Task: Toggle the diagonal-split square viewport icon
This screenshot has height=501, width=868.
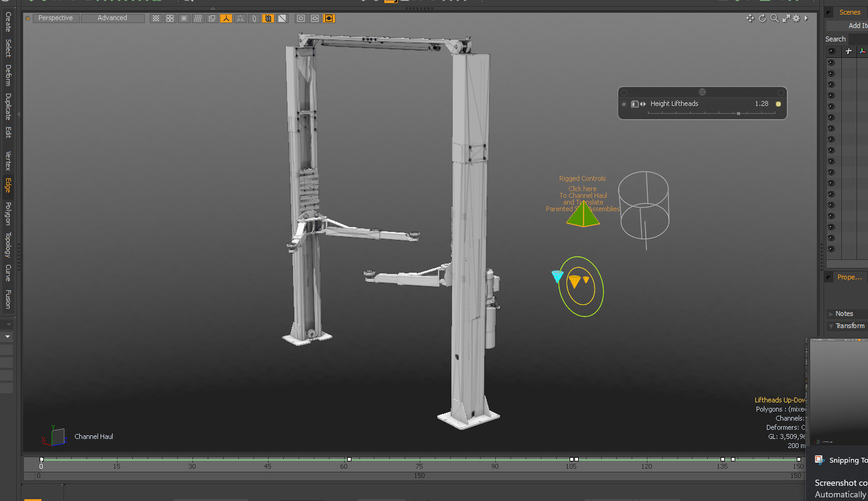Action: (x=282, y=18)
